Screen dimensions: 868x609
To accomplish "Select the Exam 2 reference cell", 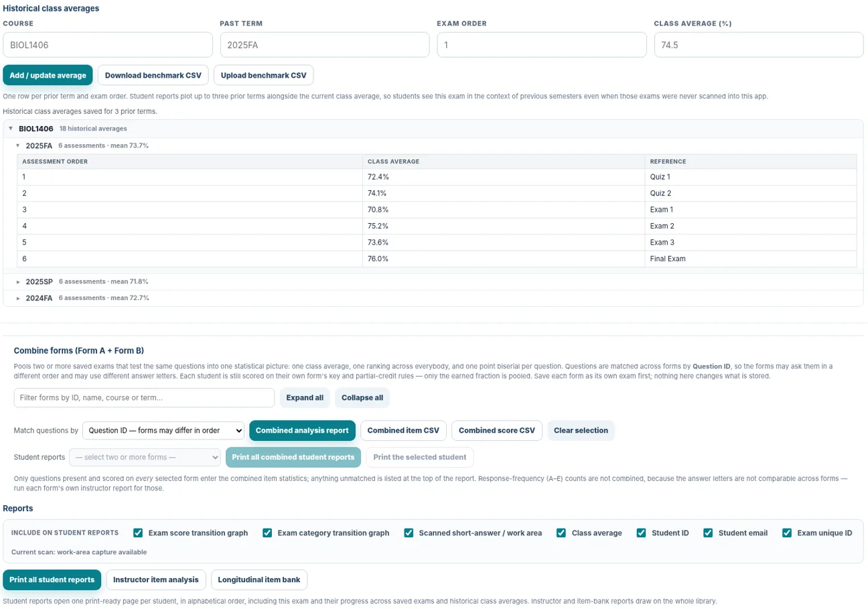I will (x=751, y=226).
